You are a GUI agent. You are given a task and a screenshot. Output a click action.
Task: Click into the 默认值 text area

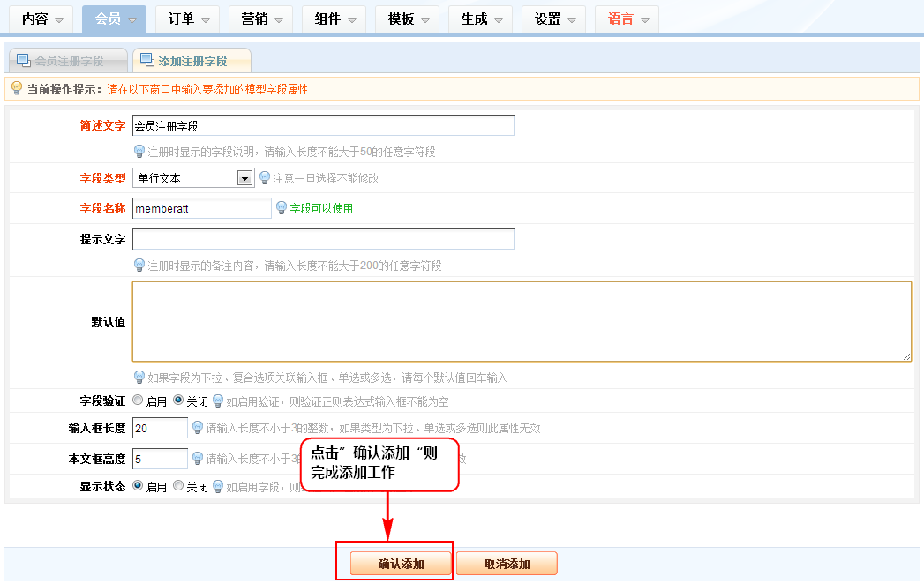pyautogui.click(x=521, y=321)
